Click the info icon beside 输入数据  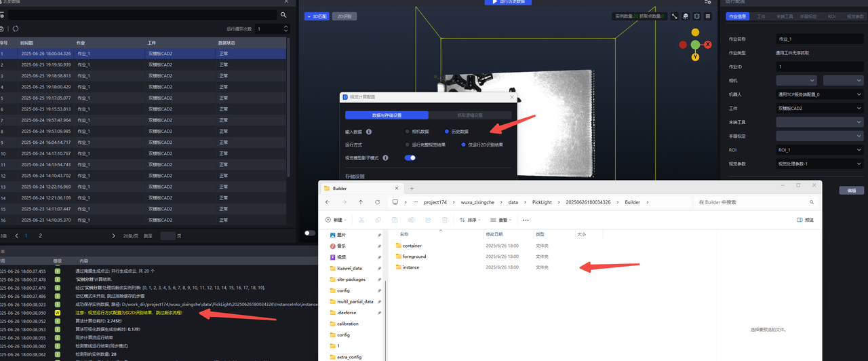click(369, 132)
